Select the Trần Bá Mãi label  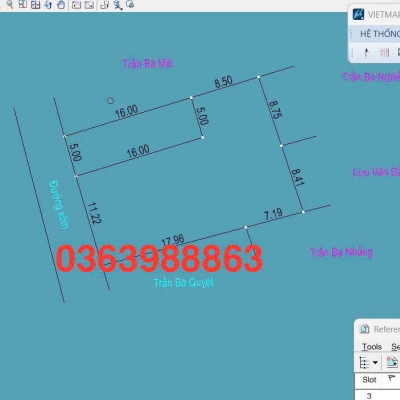click(148, 64)
